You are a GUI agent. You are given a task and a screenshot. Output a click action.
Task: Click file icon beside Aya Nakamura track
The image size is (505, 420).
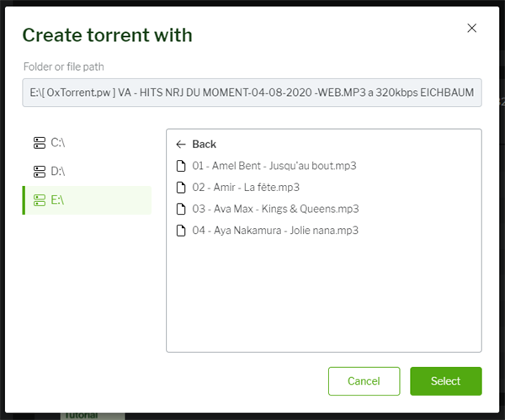tap(180, 230)
